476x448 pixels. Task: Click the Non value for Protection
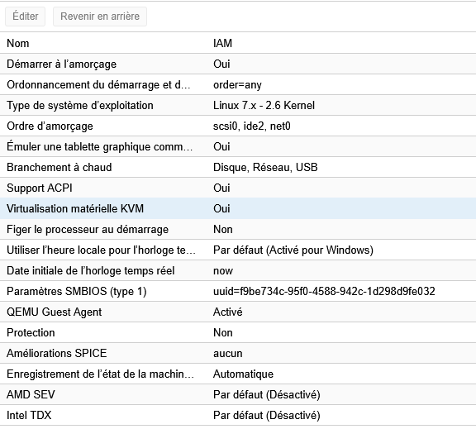coord(223,332)
